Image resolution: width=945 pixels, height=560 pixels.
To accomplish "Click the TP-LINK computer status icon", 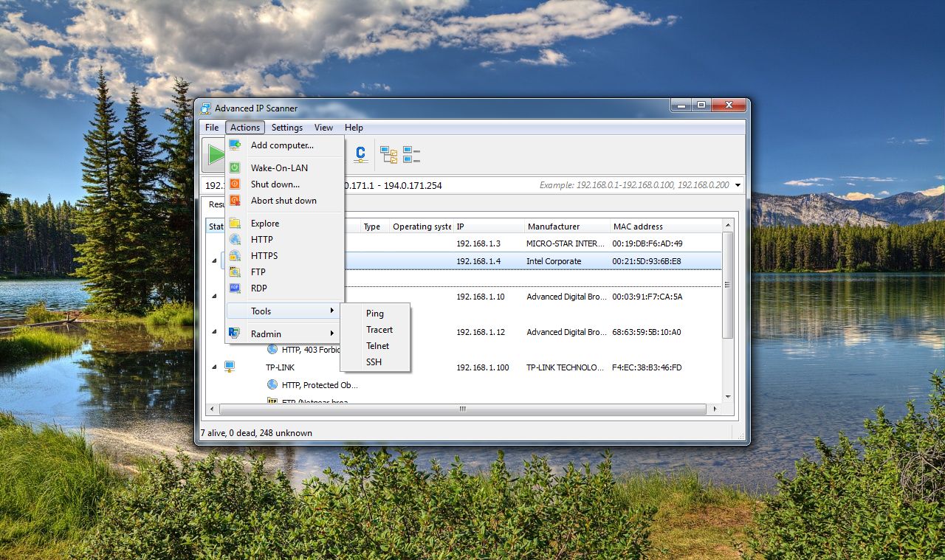I will [x=230, y=366].
